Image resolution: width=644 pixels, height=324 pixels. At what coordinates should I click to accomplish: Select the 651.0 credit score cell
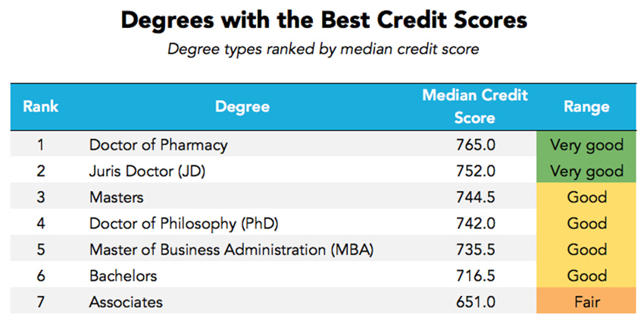(x=477, y=301)
